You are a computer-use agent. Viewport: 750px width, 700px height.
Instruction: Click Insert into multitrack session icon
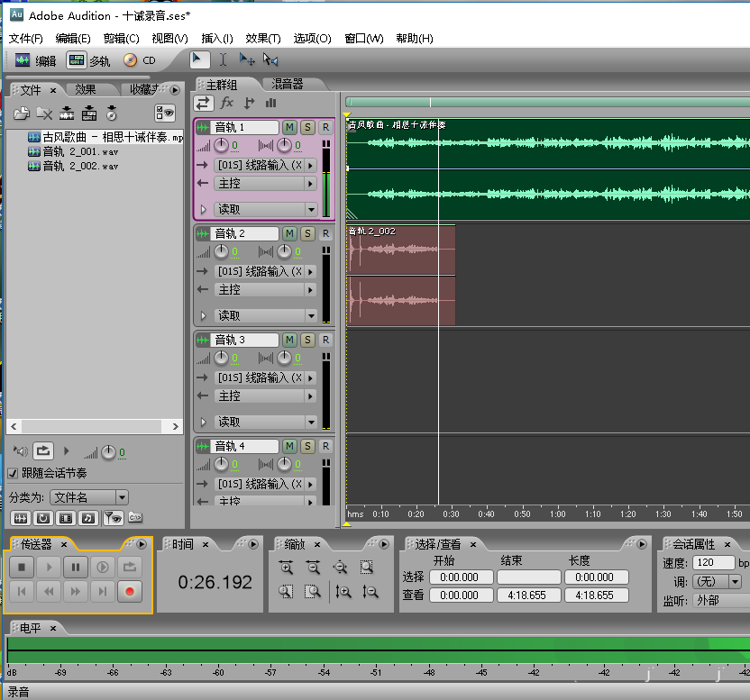67,114
